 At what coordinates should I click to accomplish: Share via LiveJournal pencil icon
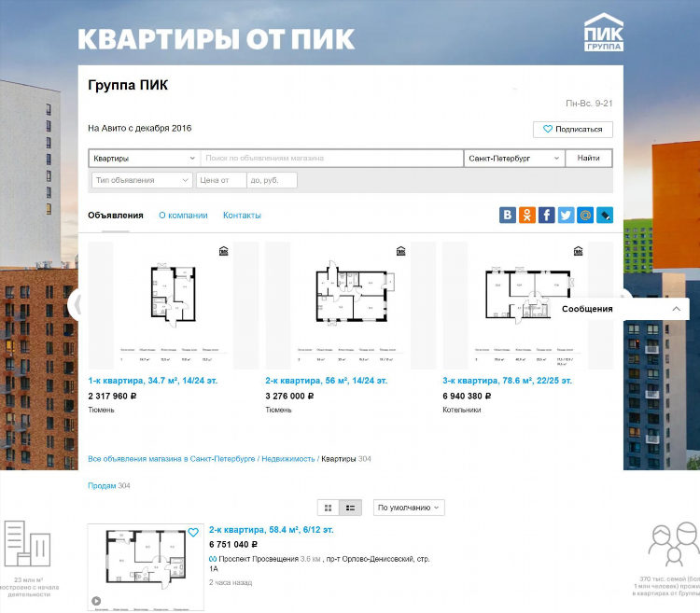605,215
